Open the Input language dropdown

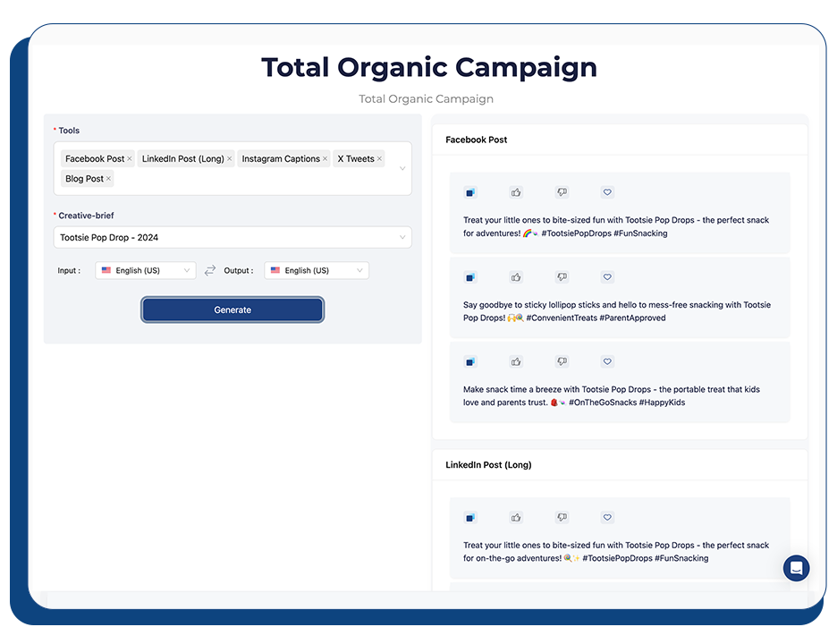146,270
